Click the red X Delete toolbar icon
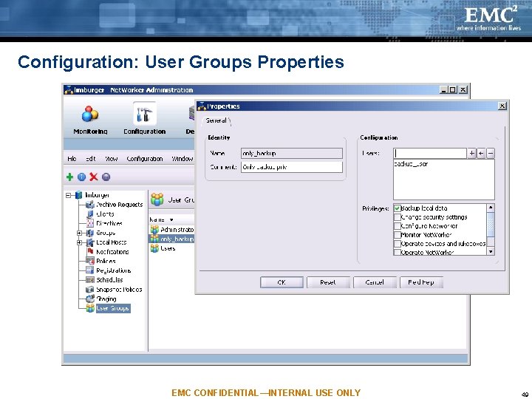The height and width of the screenshot is (399, 532). tap(94, 177)
